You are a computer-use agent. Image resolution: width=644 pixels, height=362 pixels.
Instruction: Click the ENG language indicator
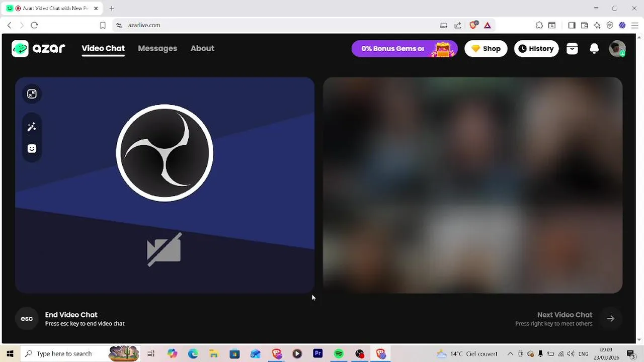coord(584,353)
